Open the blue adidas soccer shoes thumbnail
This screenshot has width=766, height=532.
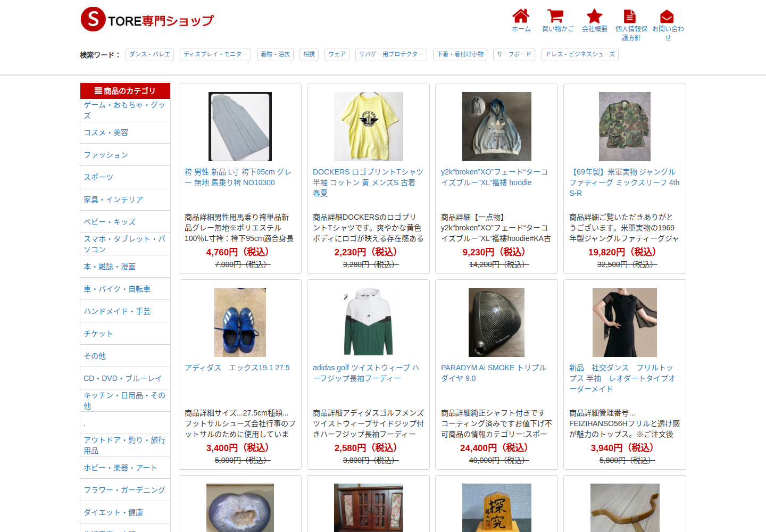(x=240, y=322)
